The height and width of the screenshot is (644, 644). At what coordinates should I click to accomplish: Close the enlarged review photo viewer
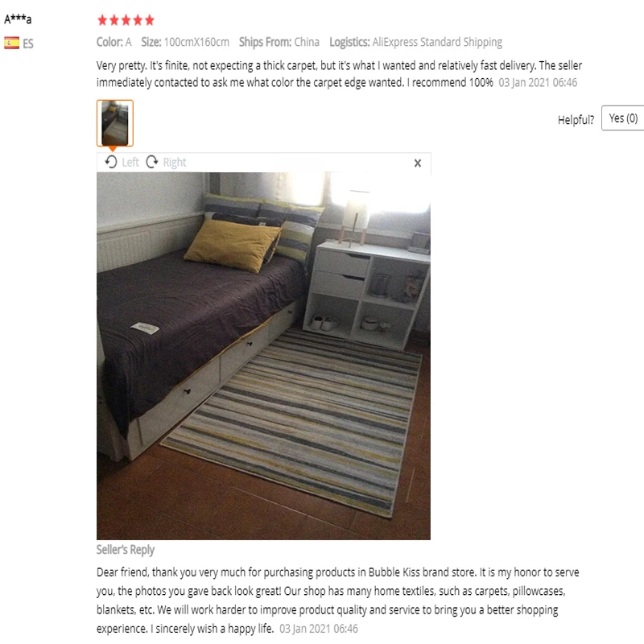point(418,163)
